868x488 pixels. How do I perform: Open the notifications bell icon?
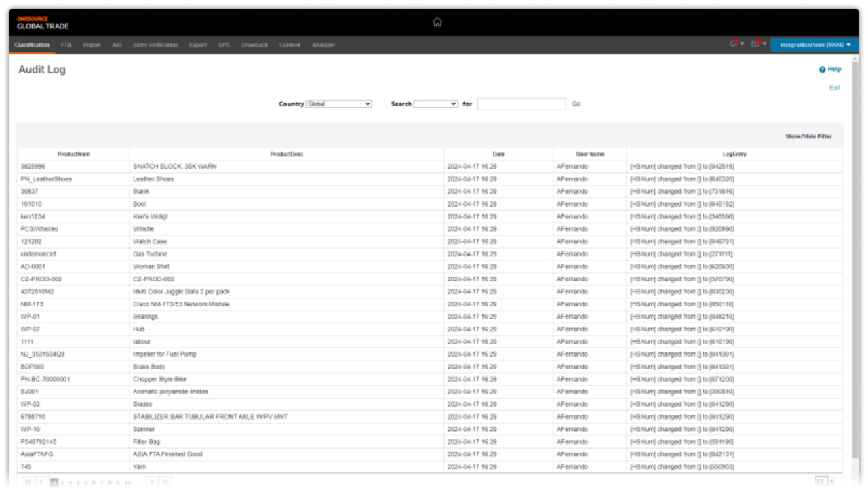[x=734, y=44]
